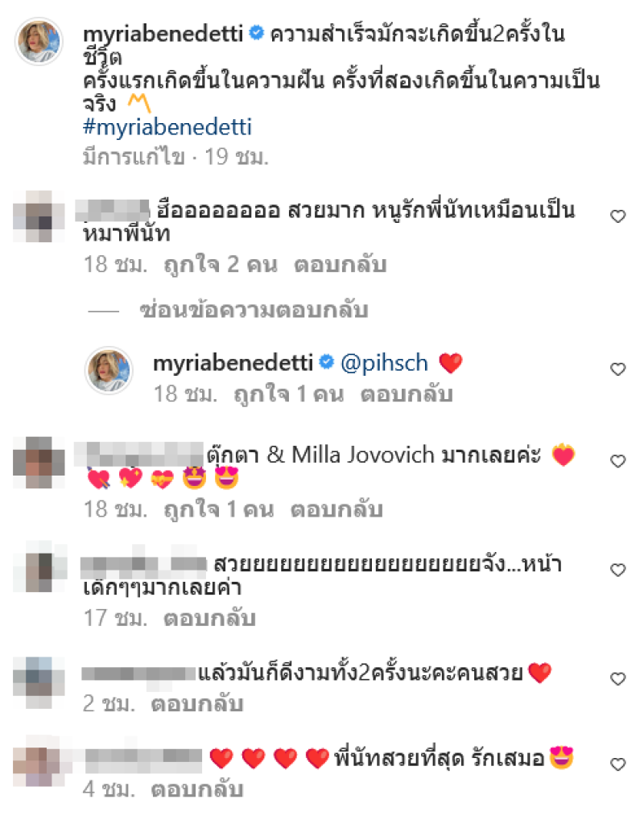
Task: Open the #myriabenedetti hashtag
Action: point(167,127)
